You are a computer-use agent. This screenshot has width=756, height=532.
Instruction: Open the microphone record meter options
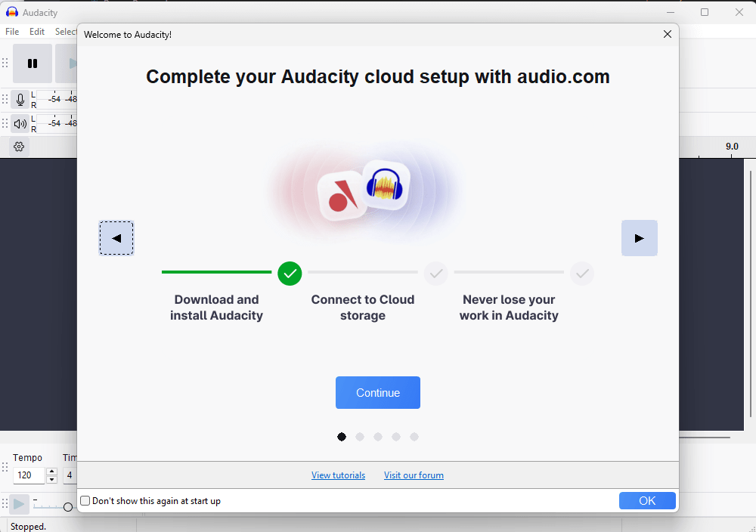pyautogui.click(x=20, y=100)
